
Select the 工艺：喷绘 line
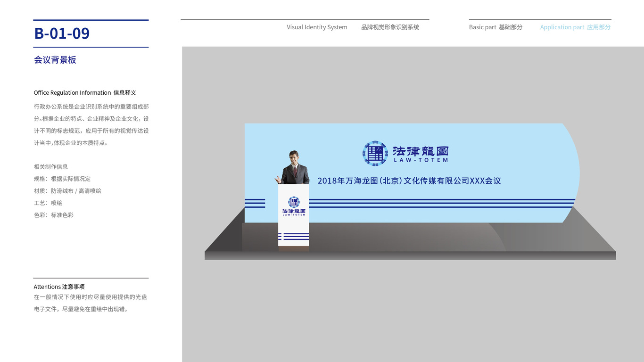point(48,203)
